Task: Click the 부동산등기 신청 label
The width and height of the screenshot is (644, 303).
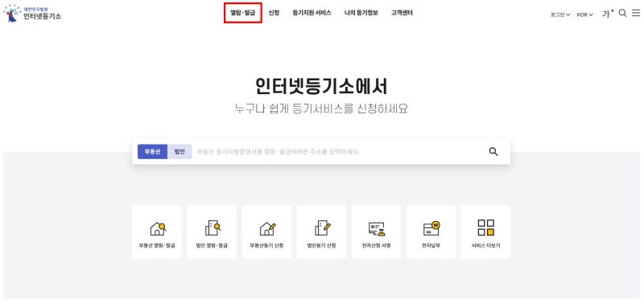Action: [266, 246]
